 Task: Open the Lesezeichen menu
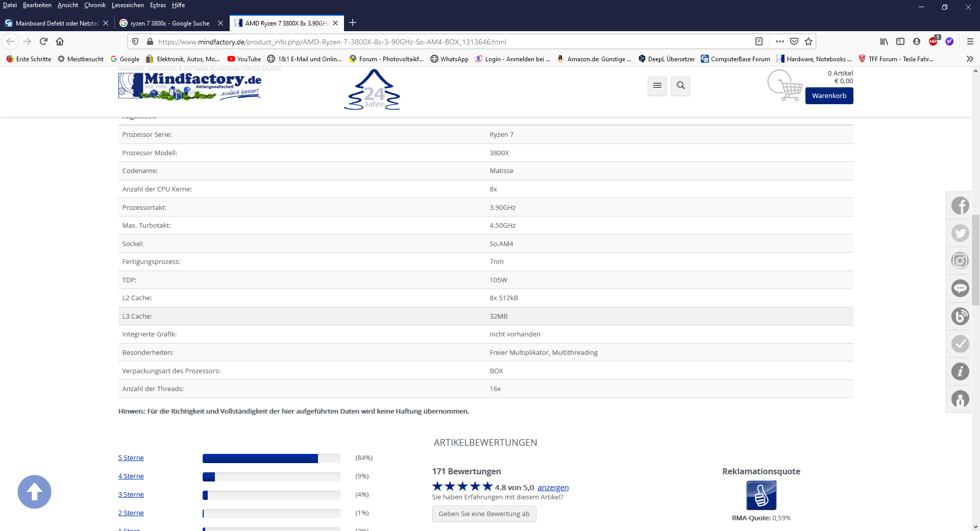click(x=128, y=5)
